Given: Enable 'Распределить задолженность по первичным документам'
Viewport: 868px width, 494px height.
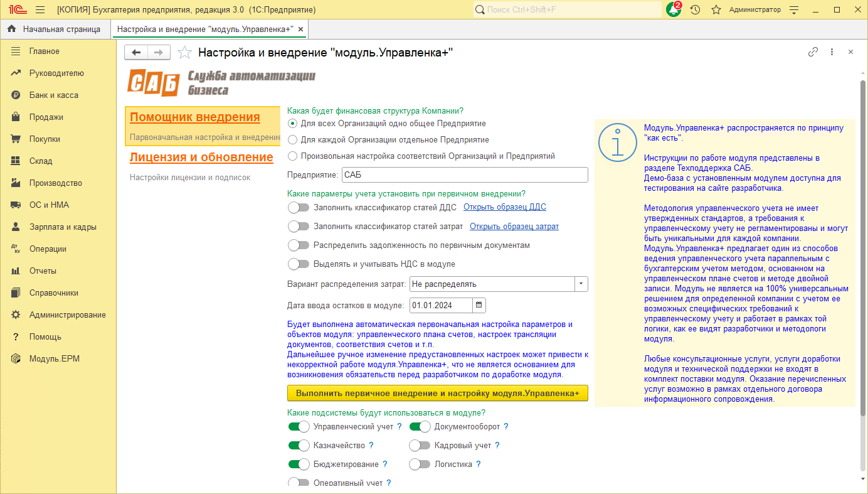Looking at the screenshot, I should click(x=299, y=245).
